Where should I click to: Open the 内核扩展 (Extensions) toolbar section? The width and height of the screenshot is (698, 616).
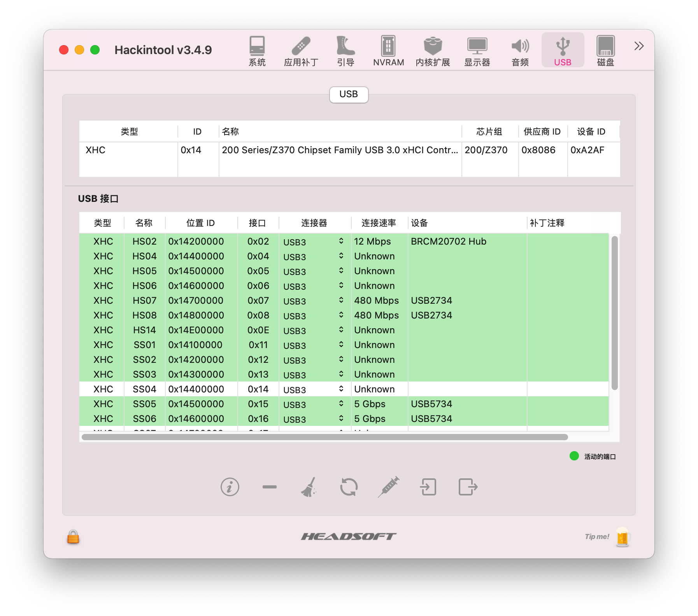433,51
